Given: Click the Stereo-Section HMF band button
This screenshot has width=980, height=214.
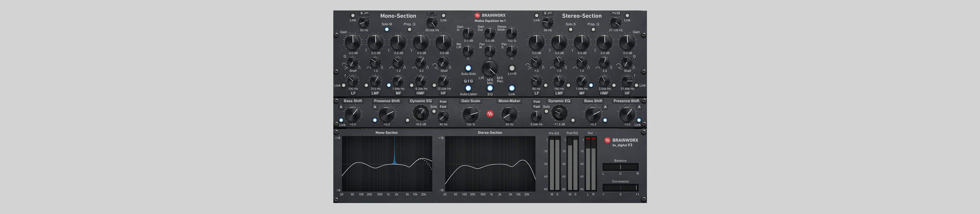Looking at the screenshot, I should 604,93.
